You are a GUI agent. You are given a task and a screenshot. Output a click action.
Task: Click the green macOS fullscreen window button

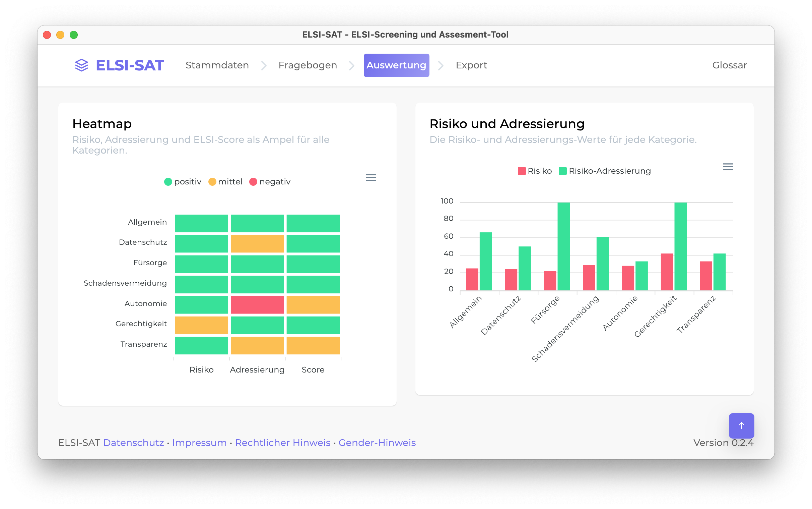pyautogui.click(x=74, y=35)
